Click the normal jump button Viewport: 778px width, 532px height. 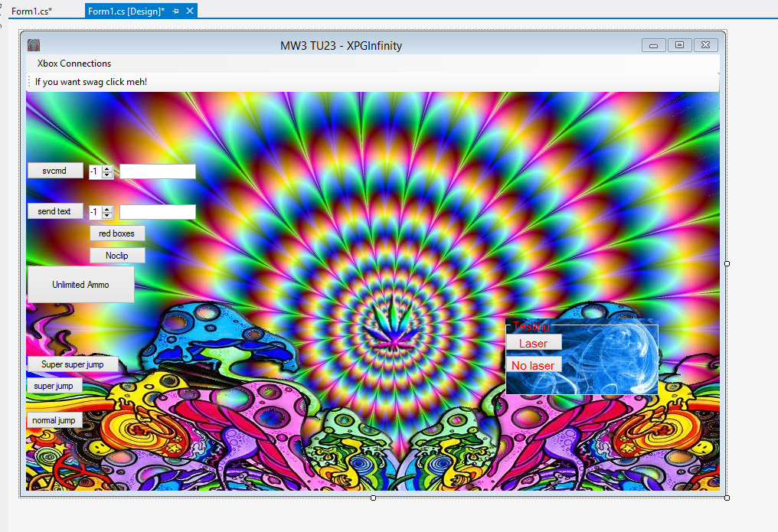(x=54, y=420)
